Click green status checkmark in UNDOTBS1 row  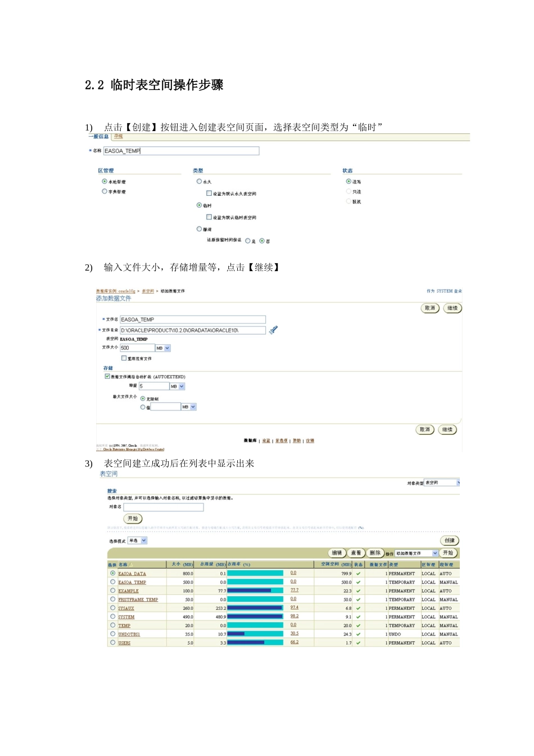tap(358, 634)
